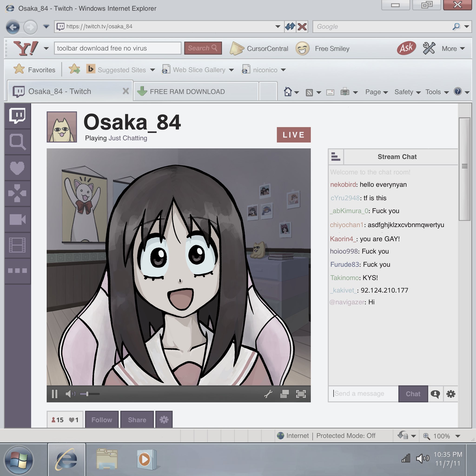Click the Just Chatting link
Image resolution: width=476 pixels, height=476 pixels.
128,138
